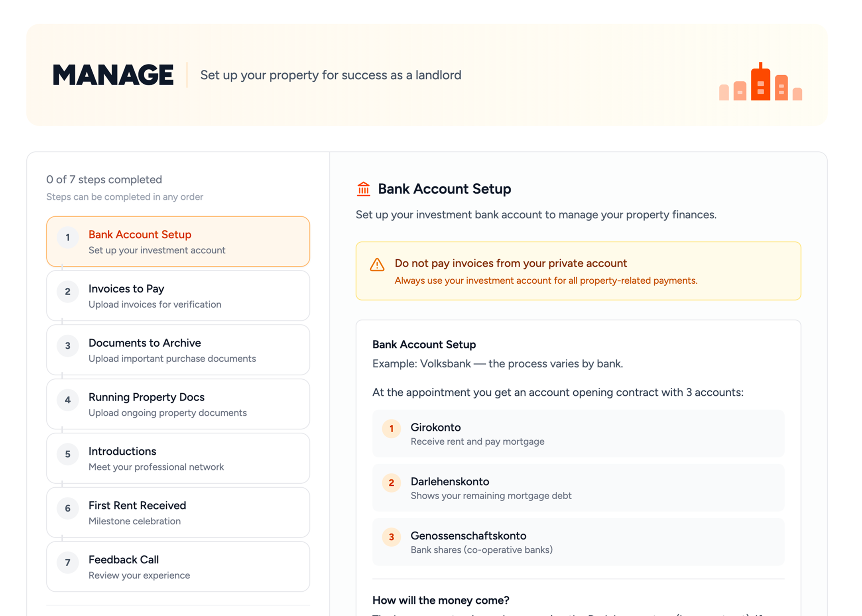
Task: Click the Girokonto account row
Action: (x=578, y=434)
